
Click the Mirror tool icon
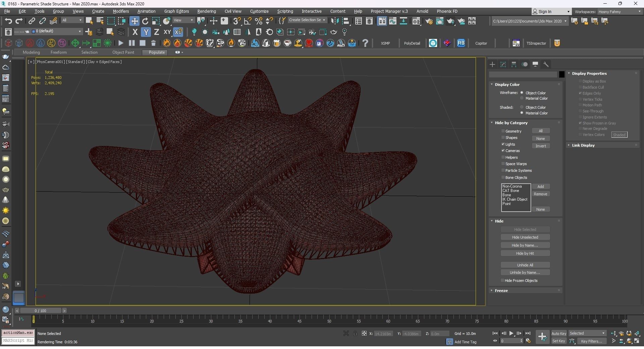pos(335,21)
